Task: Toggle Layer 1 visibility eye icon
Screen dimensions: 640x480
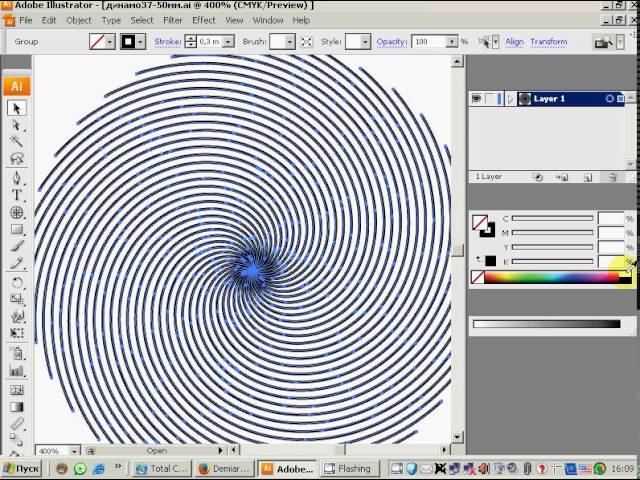Action: (x=476, y=99)
